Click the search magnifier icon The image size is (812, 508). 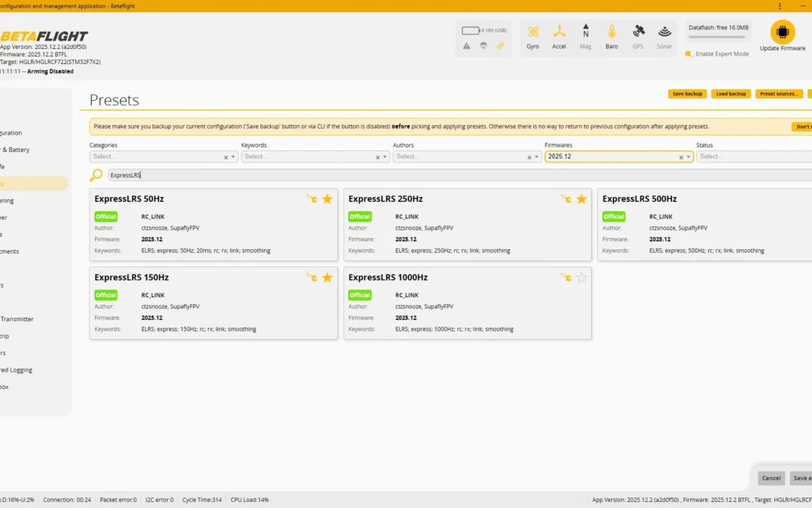(96, 175)
